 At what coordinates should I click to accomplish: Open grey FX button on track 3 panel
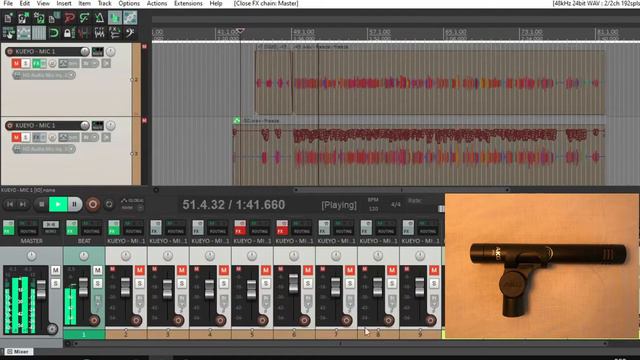coord(36,138)
